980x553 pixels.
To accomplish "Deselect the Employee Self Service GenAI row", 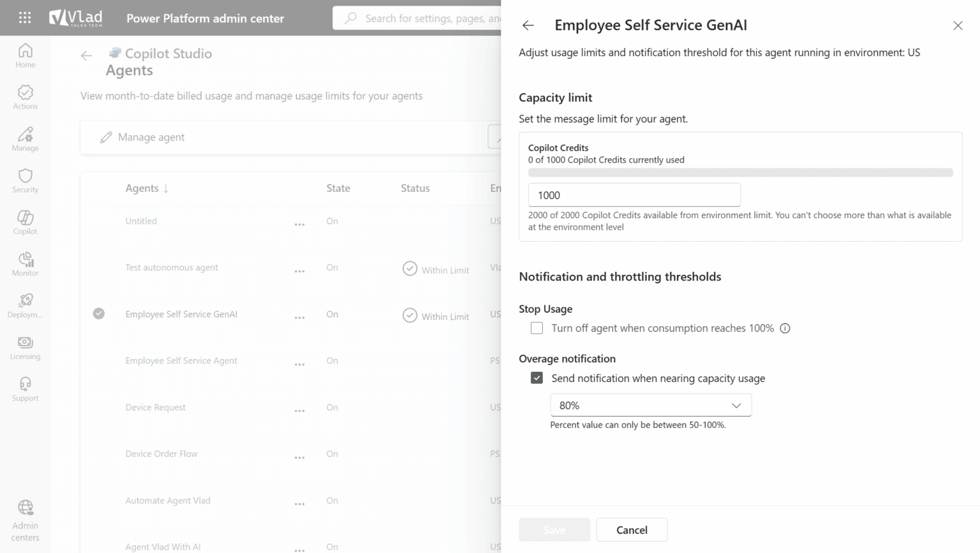I will pyautogui.click(x=99, y=313).
